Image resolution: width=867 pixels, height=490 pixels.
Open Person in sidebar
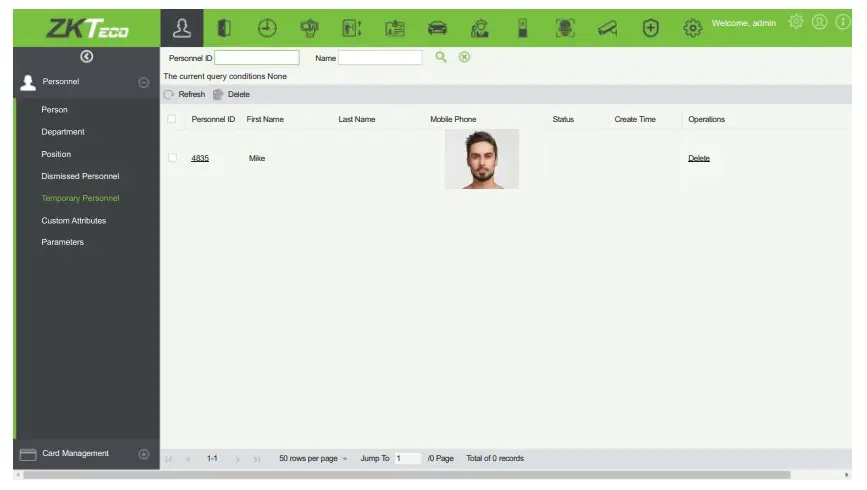[54, 110]
